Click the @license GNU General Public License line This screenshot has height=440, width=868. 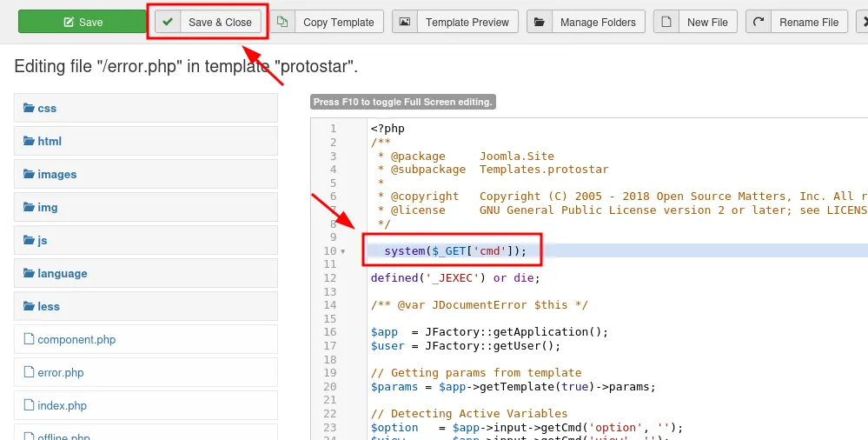tap(622, 210)
